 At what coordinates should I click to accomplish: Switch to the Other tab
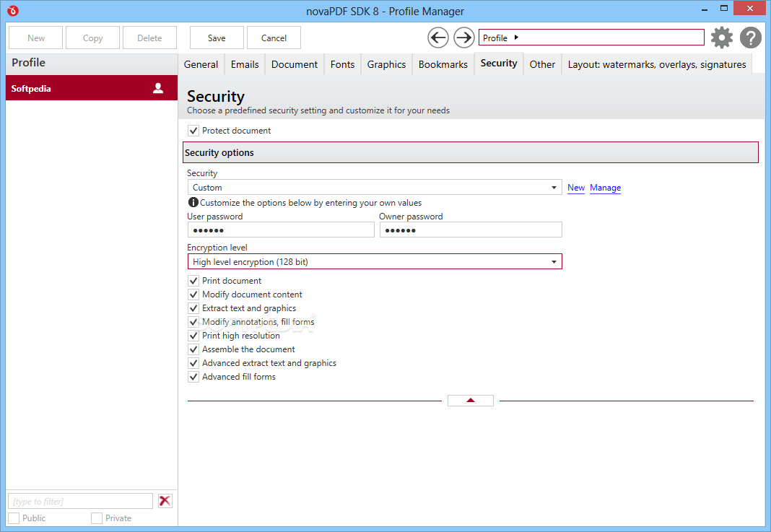[x=542, y=64]
